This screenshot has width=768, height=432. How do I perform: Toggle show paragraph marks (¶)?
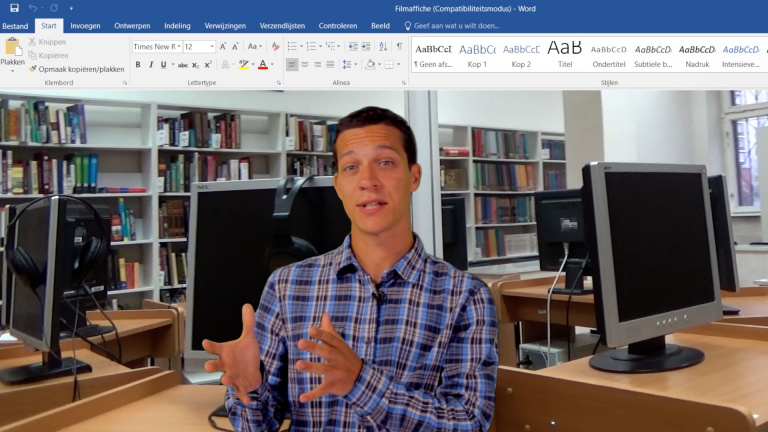(399, 46)
